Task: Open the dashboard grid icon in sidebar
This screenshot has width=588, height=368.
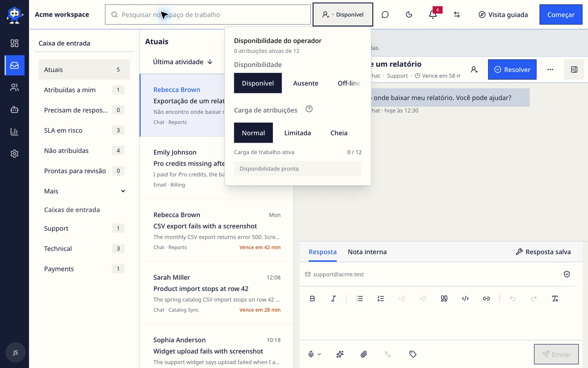Action: pos(15,43)
